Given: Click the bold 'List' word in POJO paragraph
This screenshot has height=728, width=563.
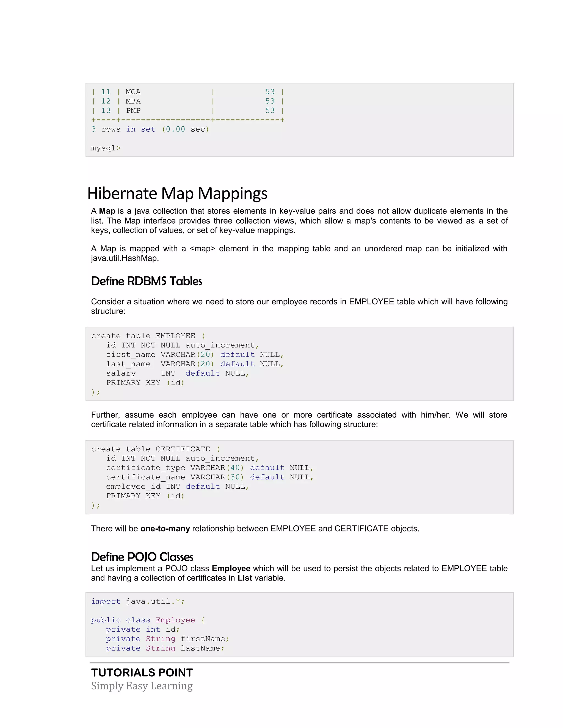Looking at the screenshot, I should click(x=245, y=578).
